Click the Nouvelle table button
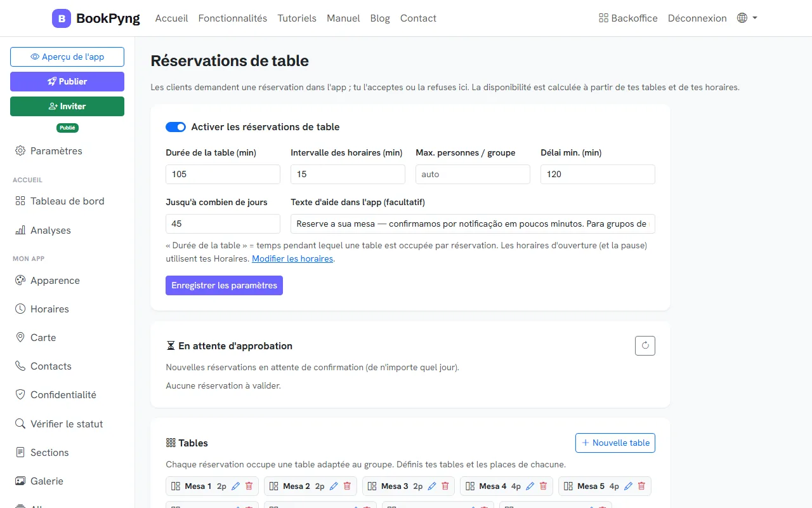This screenshot has width=812, height=508. [615, 443]
